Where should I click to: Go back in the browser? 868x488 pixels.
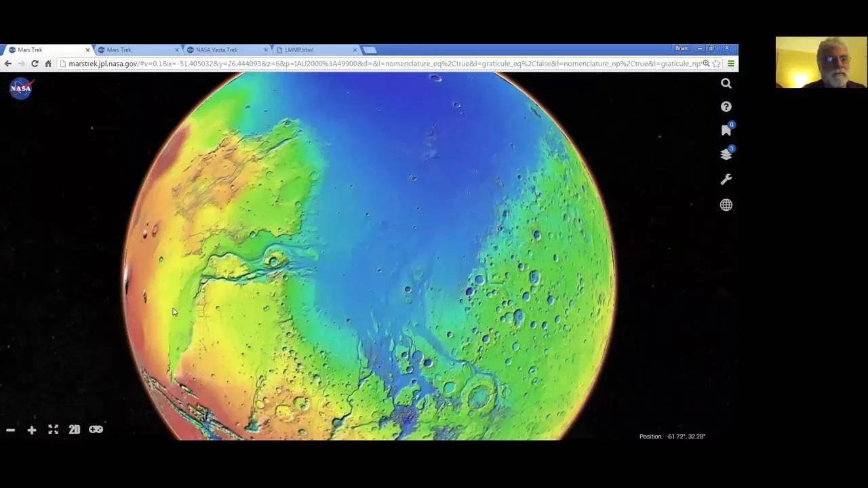point(7,63)
